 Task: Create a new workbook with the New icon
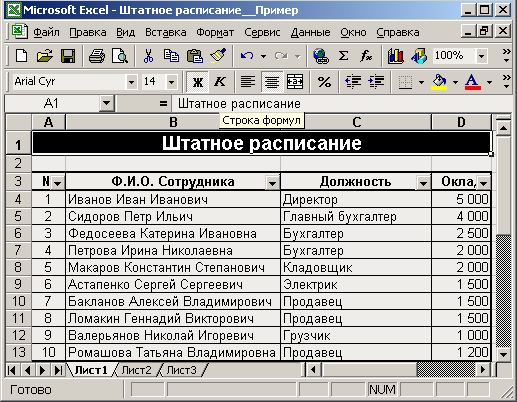(x=21, y=56)
